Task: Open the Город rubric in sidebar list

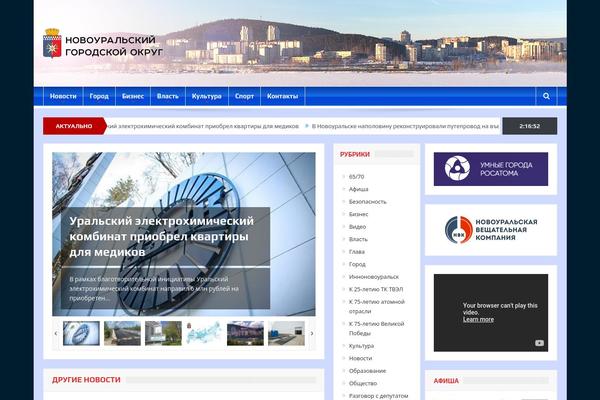Action: (x=357, y=264)
